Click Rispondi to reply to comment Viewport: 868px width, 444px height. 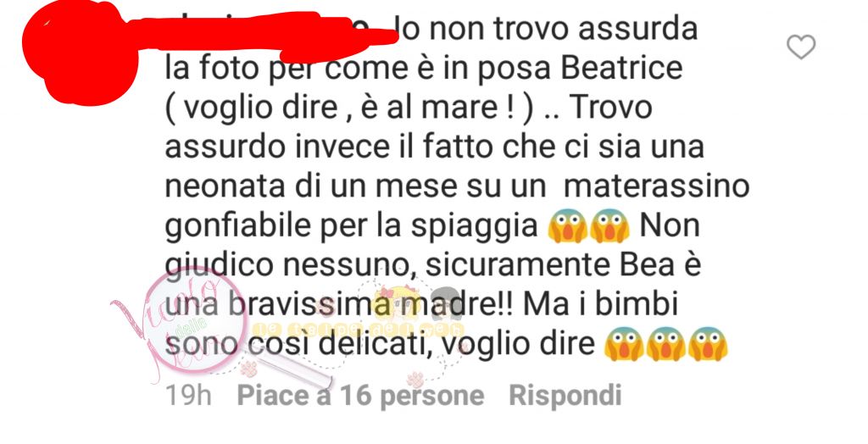click(565, 396)
